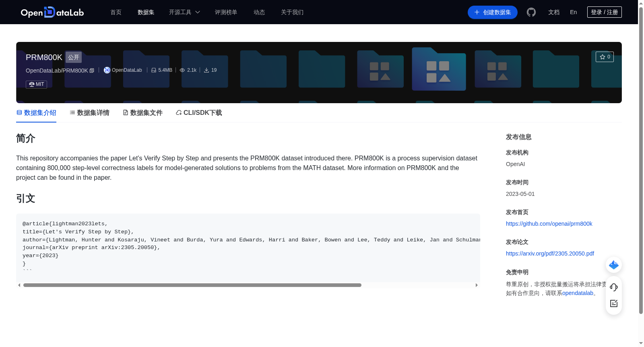
Task: Open the 动态 navigation item
Action: point(259,12)
